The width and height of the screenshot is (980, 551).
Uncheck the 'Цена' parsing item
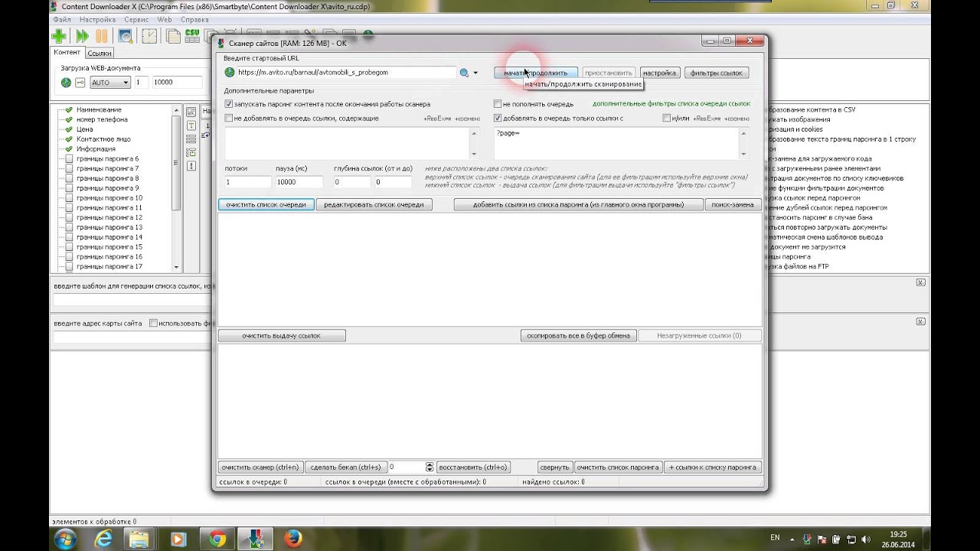pos(69,129)
